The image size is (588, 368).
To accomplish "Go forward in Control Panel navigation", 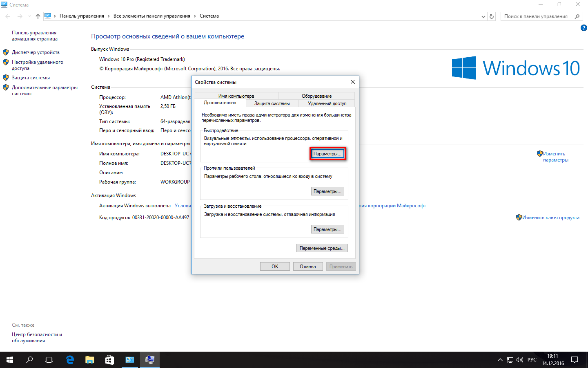I will tap(20, 16).
